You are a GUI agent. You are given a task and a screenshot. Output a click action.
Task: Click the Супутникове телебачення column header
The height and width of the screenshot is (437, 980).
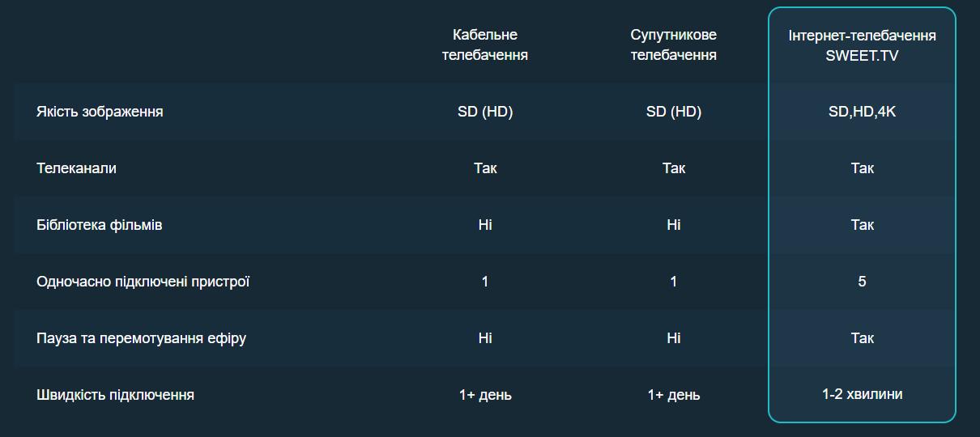(674, 45)
